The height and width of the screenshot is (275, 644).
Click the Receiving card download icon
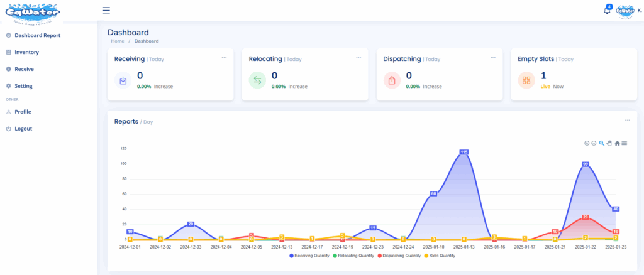(x=123, y=80)
